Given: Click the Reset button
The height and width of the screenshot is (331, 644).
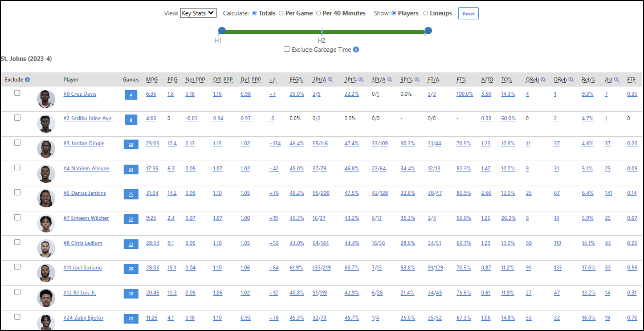Looking at the screenshot, I should (x=468, y=13).
